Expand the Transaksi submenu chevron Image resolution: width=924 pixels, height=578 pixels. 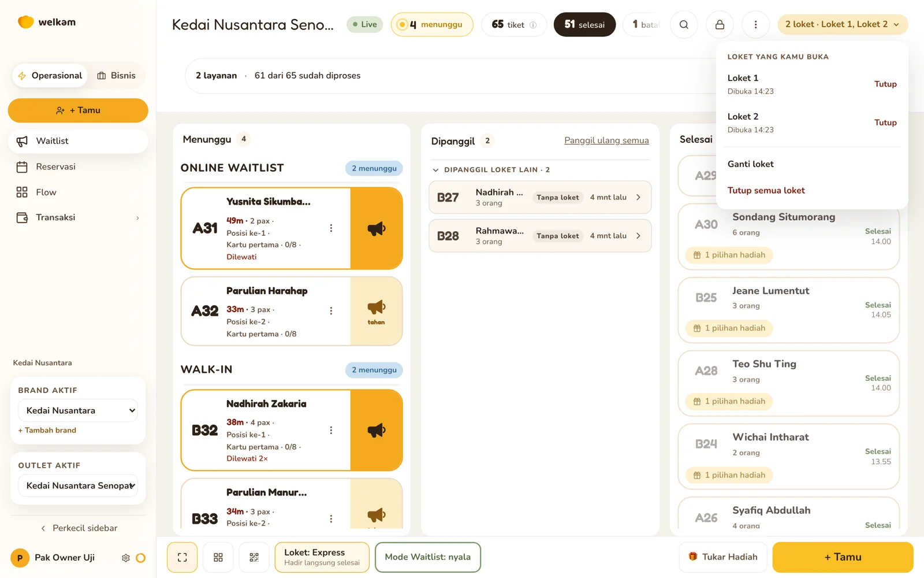point(137,218)
